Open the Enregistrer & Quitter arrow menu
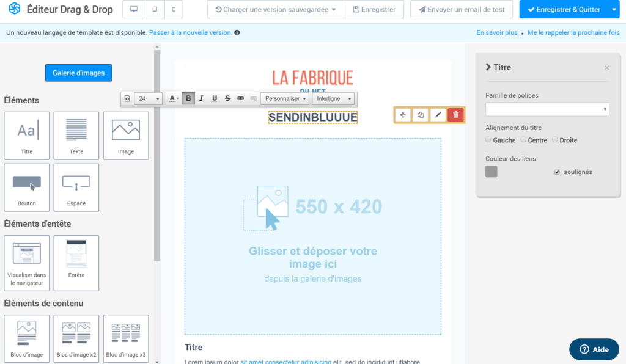The width and height of the screenshot is (626, 364). pos(614,10)
